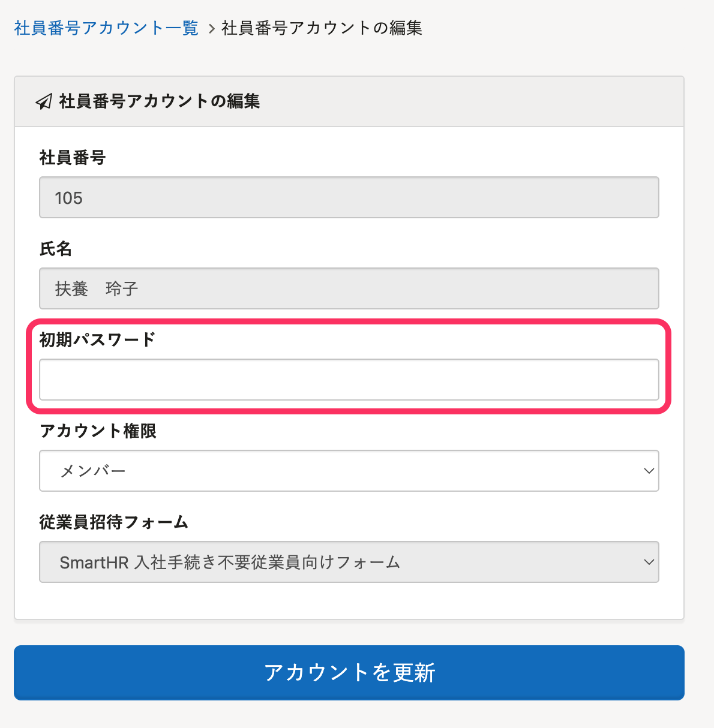Viewport: 714px width, 728px height.
Task: Click the breadcrumb separator arrow
Action: pos(211,28)
